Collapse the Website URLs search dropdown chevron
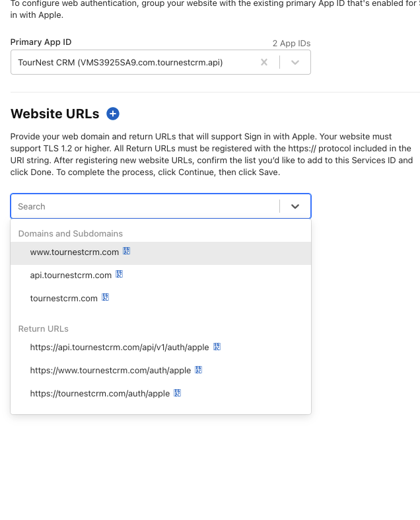 (295, 206)
